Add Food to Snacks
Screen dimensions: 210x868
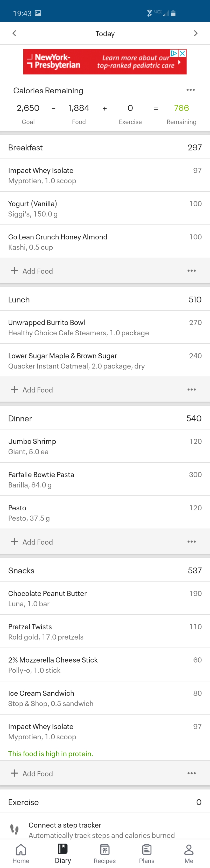tap(32, 773)
